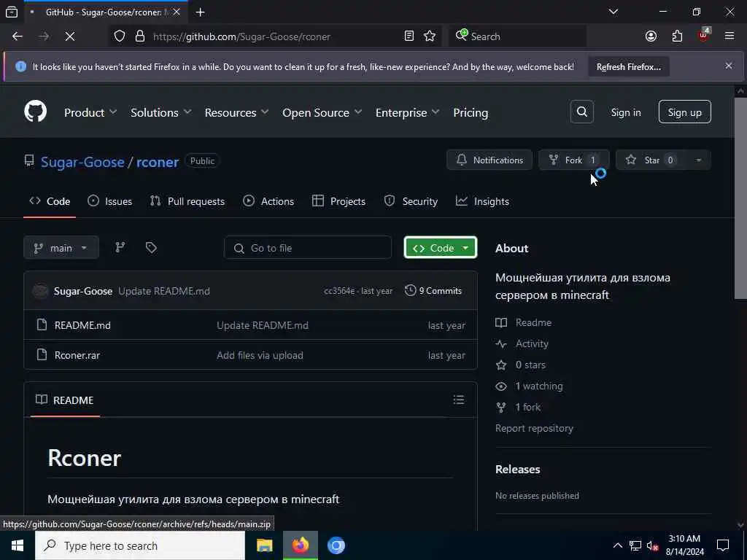Open the Firefox extensions puzzle icon
747x560 pixels.
point(677,36)
